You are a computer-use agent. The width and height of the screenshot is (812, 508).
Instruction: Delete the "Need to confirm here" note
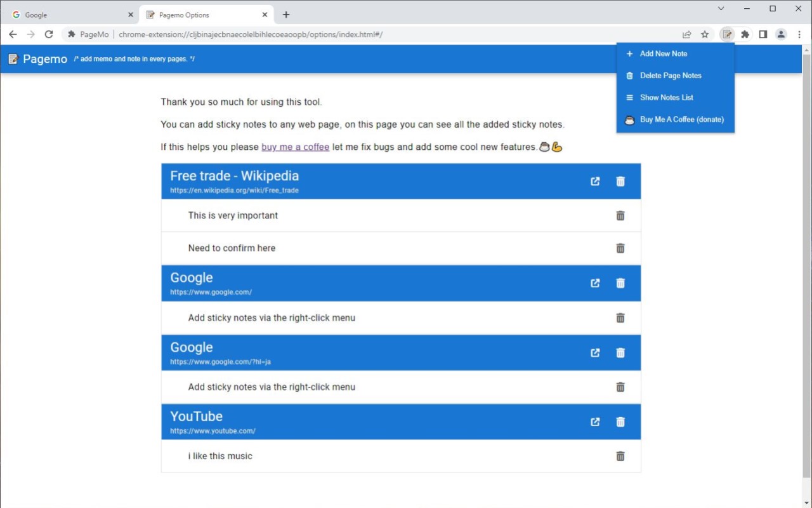tap(620, 248)
